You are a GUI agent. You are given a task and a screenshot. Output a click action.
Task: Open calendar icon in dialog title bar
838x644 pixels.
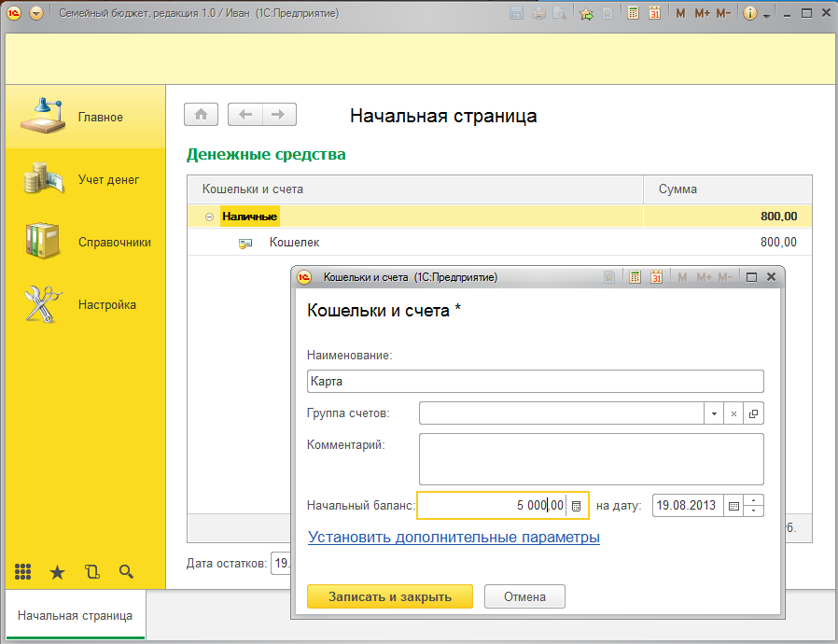click(656, 277)
